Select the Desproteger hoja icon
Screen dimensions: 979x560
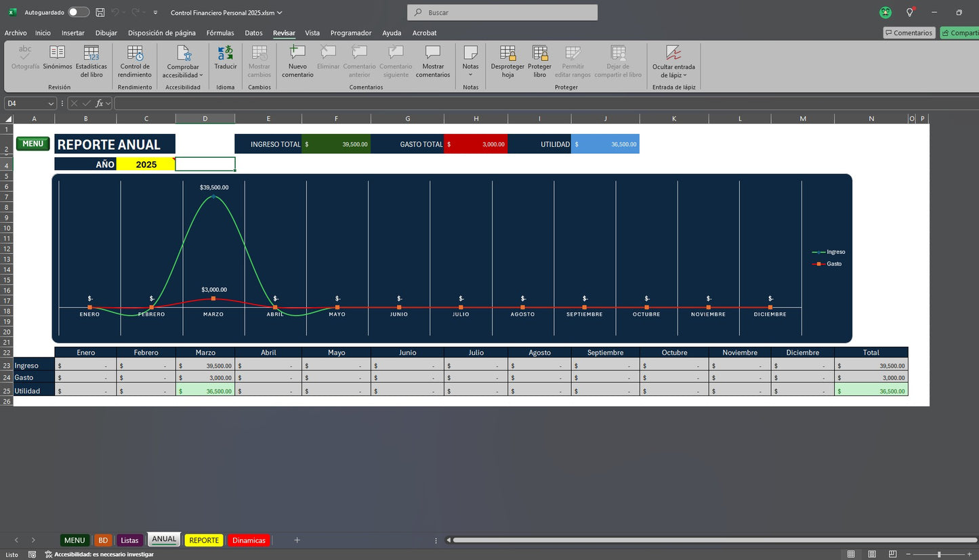[507, 61]
